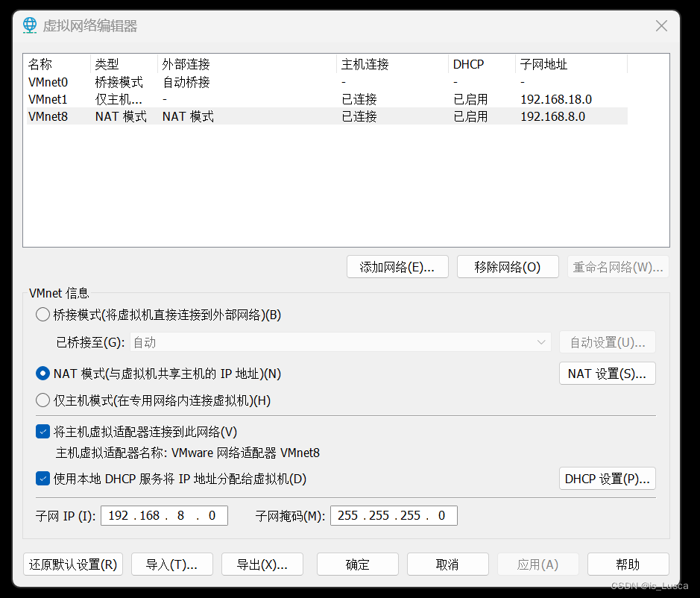
Task: Click the 主机连接 column header
Action: click(x=392, y=64)
